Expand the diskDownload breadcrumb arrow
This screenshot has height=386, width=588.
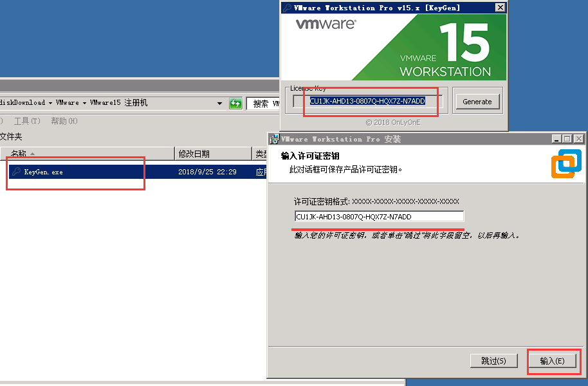coord(50,103)
